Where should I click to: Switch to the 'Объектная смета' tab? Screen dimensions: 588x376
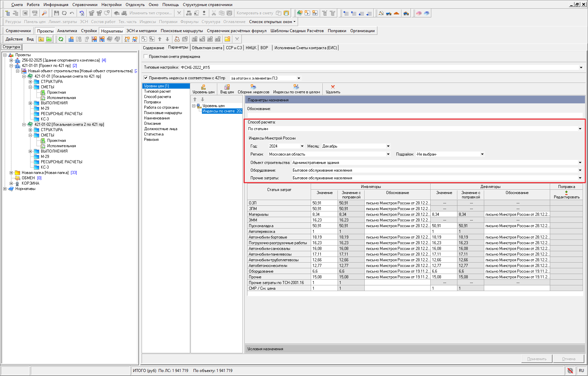[x=207, y=48]
